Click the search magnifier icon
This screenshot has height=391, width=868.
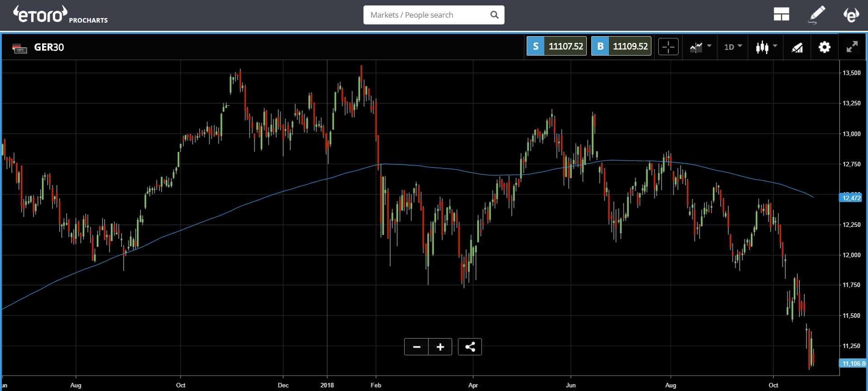(495, 15)
